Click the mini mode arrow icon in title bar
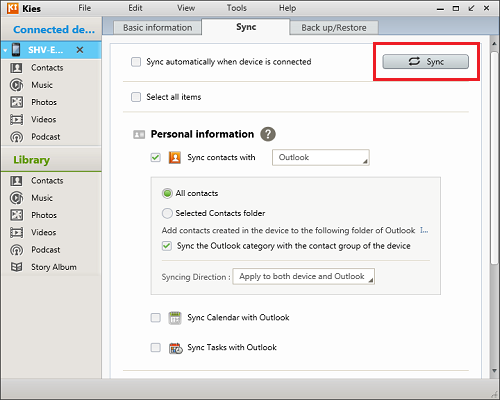Image resolution: width=501 pixels, height=401 pixels. pyautogui.click(x=471, y=8)
